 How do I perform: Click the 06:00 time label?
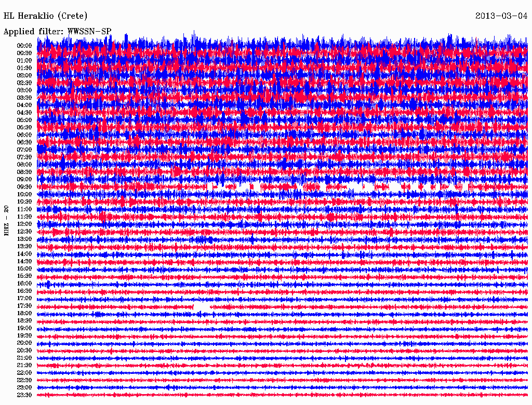(x=24, y=134)
